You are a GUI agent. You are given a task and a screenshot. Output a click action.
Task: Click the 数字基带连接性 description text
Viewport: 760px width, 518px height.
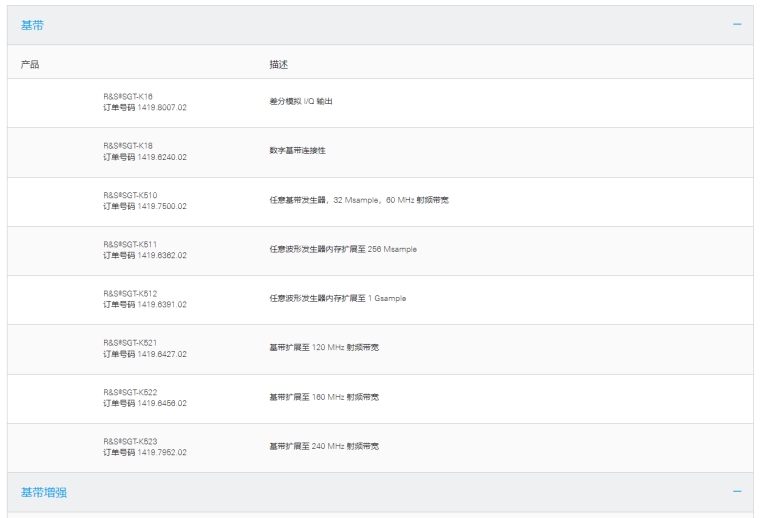[297, 151]
